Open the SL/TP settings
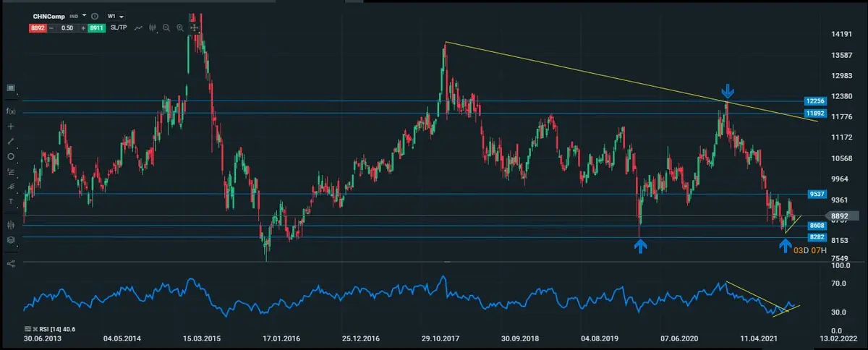 119,27
